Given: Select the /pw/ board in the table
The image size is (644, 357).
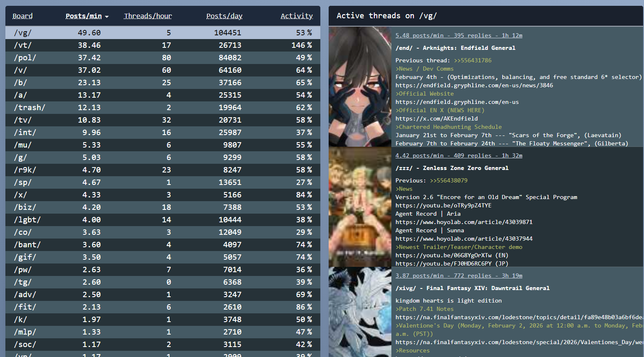Looking at the screenshot, I should [x=163, y=269].
